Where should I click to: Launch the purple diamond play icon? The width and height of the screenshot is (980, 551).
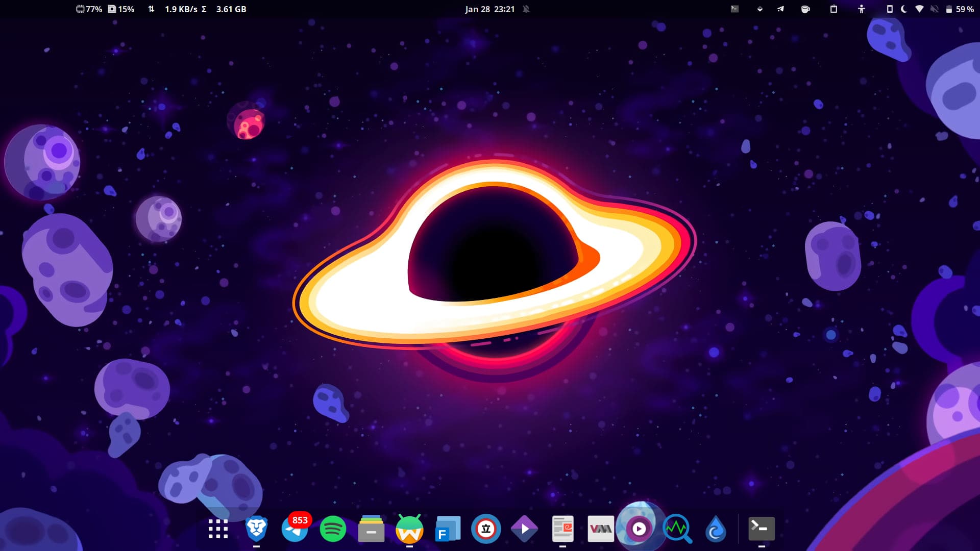(524, 529)
